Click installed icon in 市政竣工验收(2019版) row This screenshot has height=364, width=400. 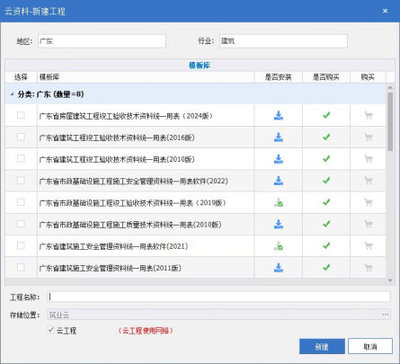[278, 202]
